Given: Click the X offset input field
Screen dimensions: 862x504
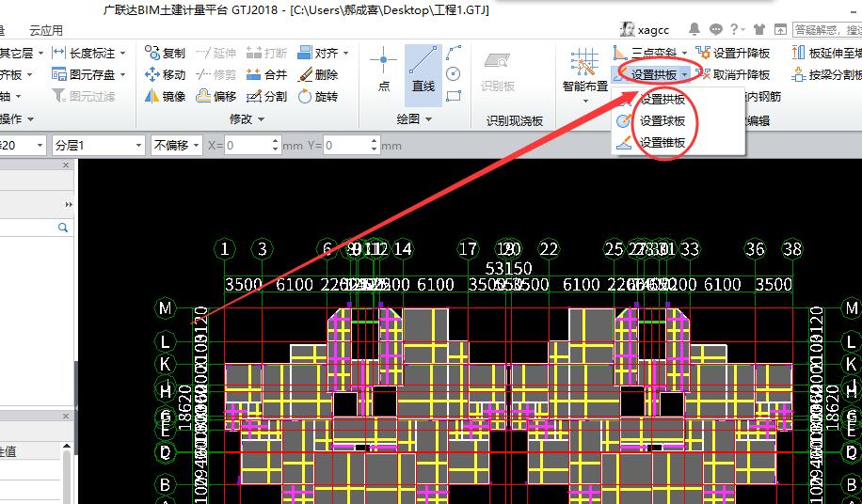Looking at the screenshot, I should click(247, 146).
